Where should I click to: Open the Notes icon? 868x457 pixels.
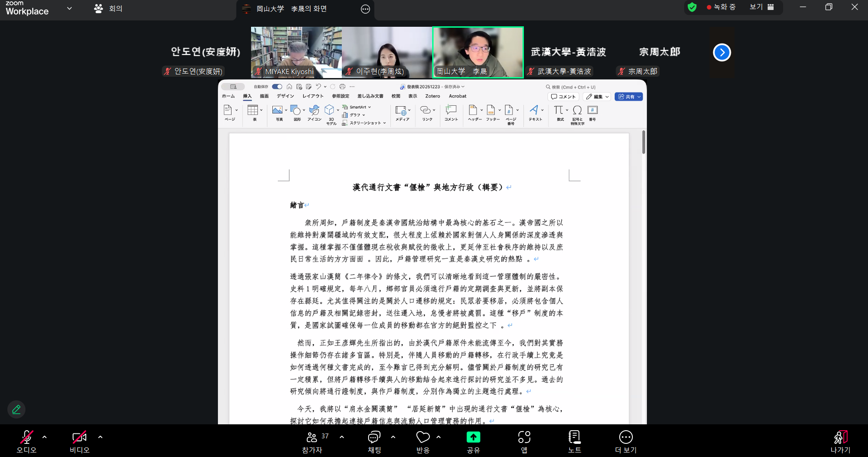coord(574,437)
